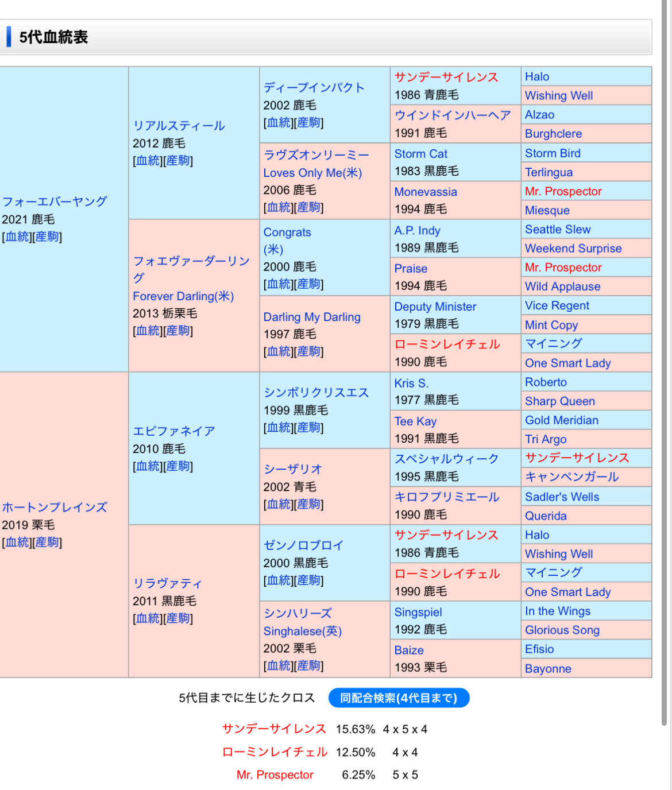Viewport: 672px width, 790px height.
Task: Open キロフプリミエール horse link
Action: (x=447, y=497)
